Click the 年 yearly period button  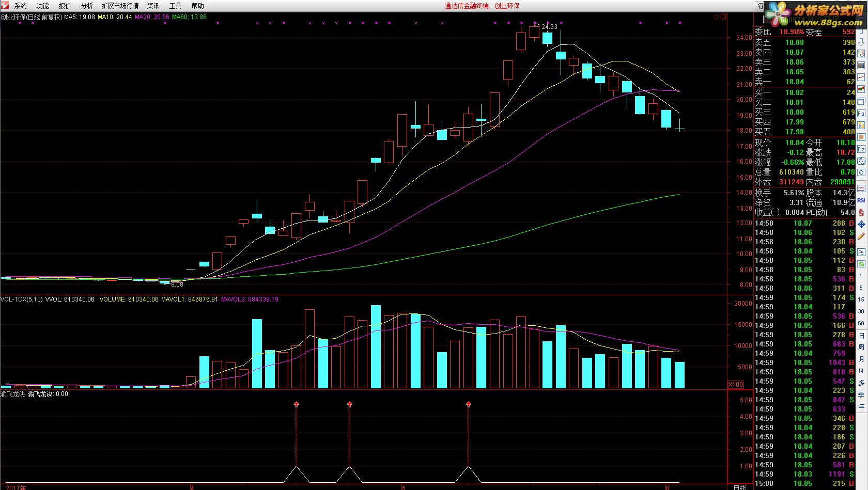tap(861, 407)
